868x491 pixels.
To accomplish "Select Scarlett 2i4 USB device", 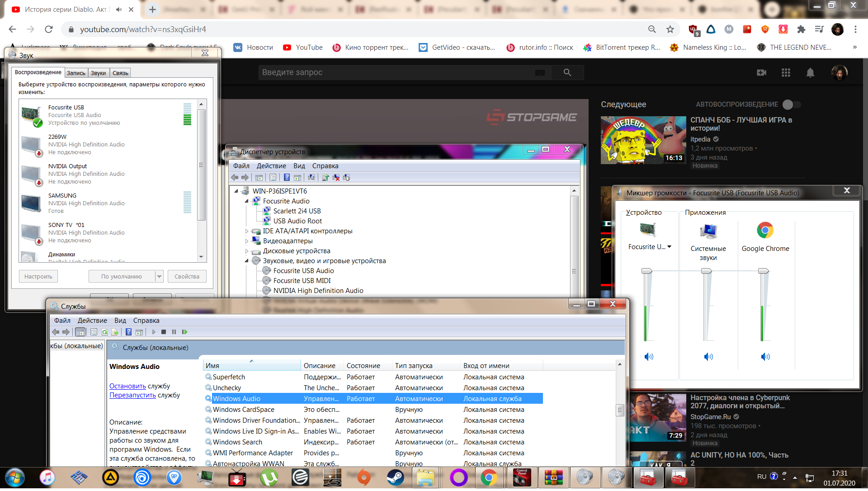I will coord(297,211).
